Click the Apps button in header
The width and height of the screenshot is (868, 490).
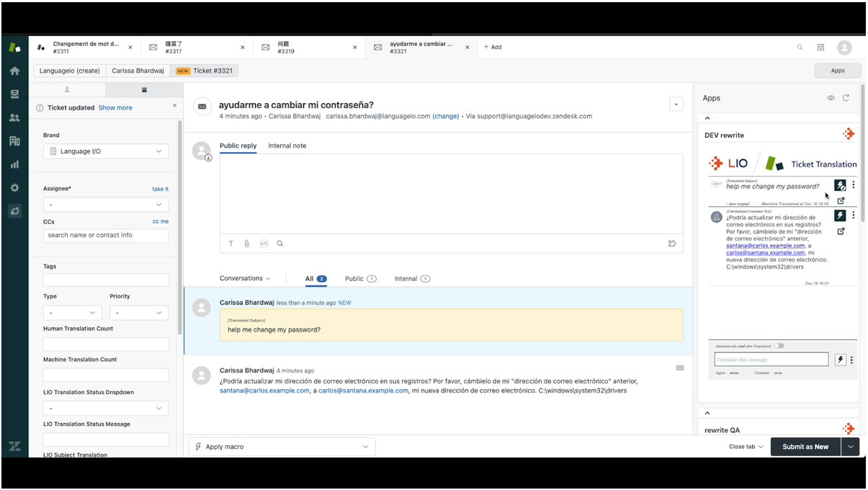click(x=838, y=71)
